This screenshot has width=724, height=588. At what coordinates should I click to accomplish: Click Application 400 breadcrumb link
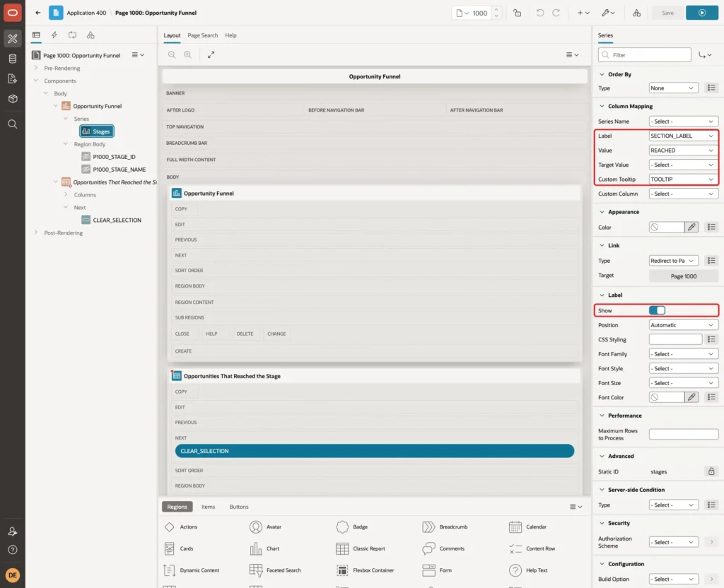click(x=86, y=13)
